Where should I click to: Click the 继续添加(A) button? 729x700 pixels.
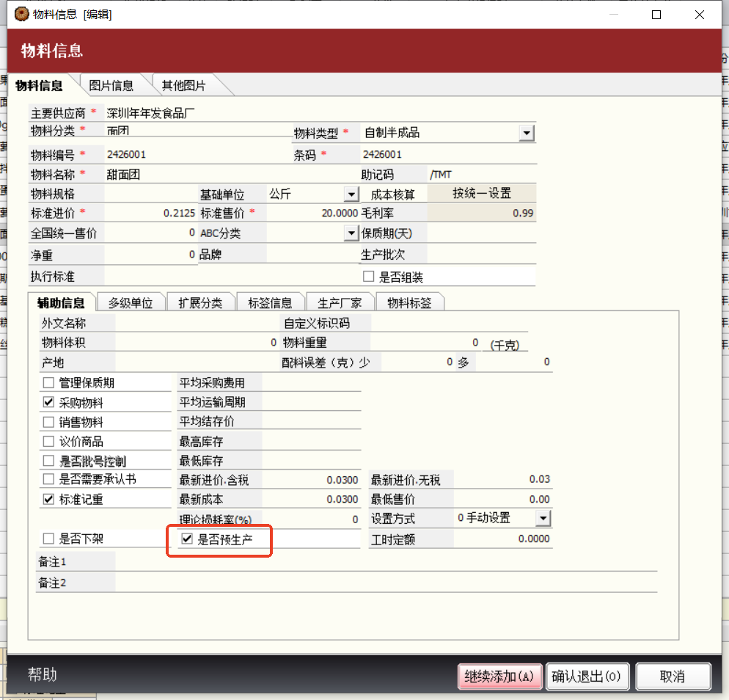point(499,677)
